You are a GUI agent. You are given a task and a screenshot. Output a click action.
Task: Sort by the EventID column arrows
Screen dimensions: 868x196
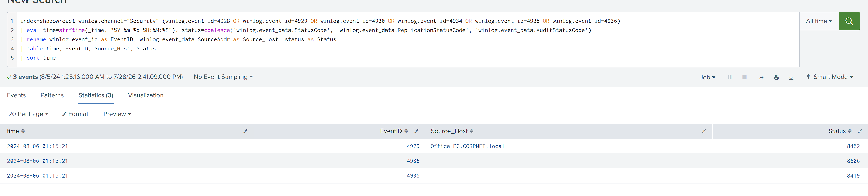point(406,131)
